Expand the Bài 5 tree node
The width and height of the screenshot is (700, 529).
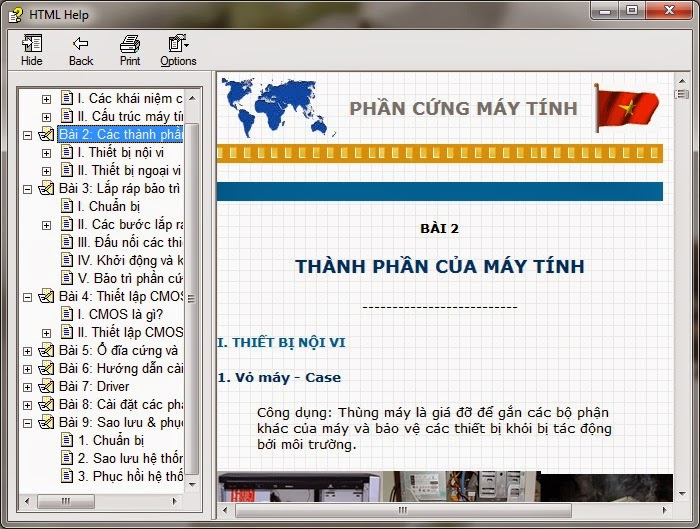coord(27,350)
